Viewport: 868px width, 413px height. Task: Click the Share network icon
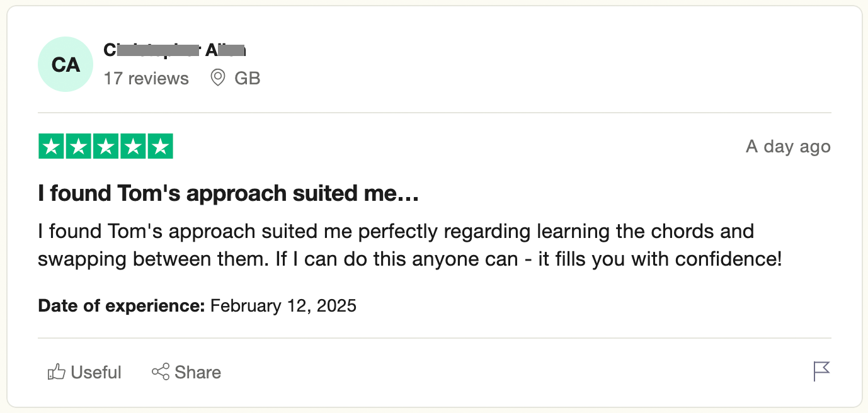pyautogui.click(x=161, y=372)
